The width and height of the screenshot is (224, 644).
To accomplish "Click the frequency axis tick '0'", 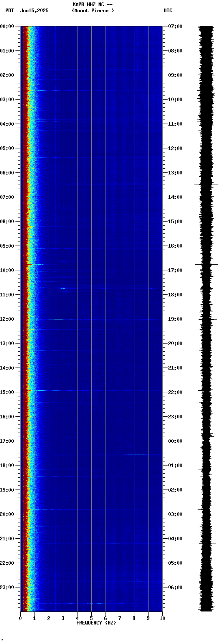I will point(20,618).
